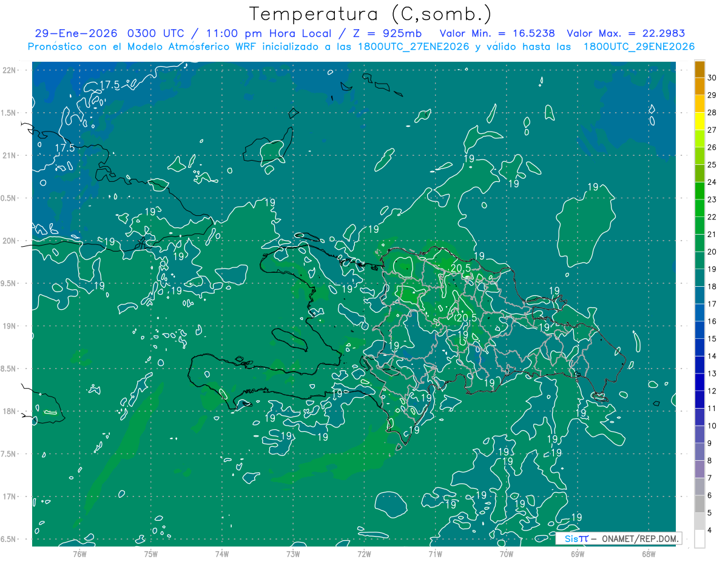Click color scale label '10'

(712, 426)
